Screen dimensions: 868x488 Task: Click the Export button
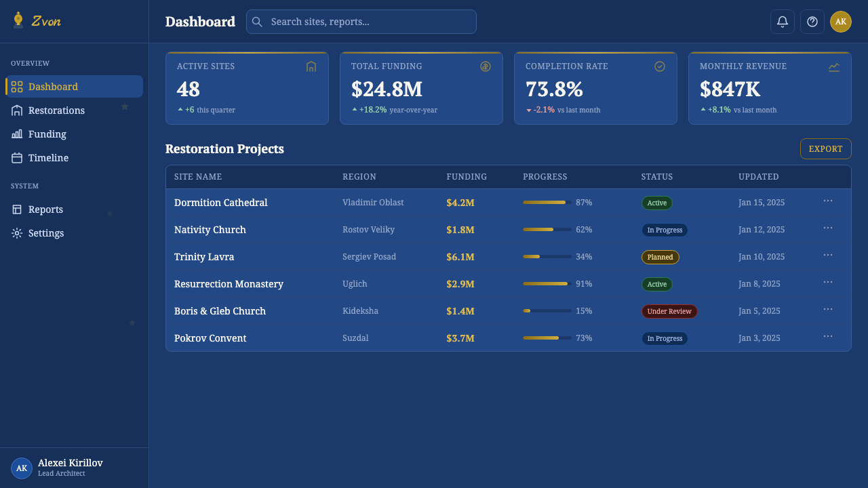click(x=826, y=149)
